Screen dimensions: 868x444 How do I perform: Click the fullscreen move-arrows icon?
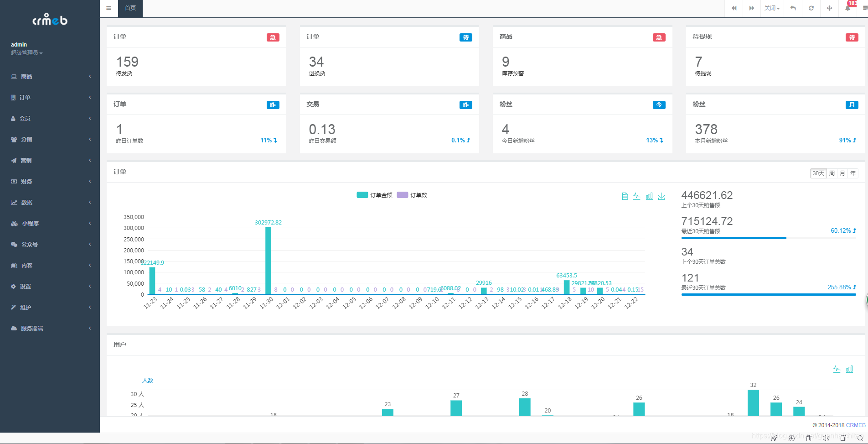(x=830, y=8)
